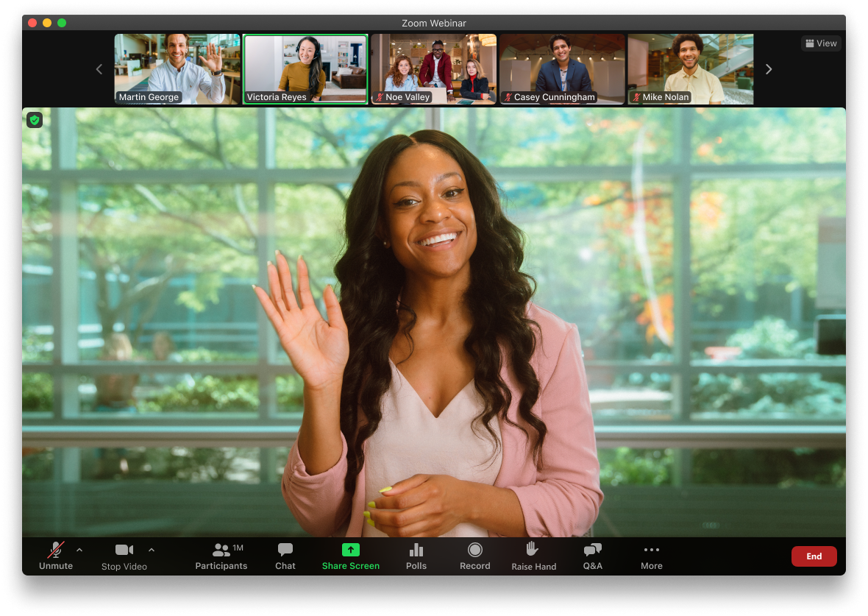Start recording the webinar
Viewport: 868px width, 616px height.
coord(474,556)
